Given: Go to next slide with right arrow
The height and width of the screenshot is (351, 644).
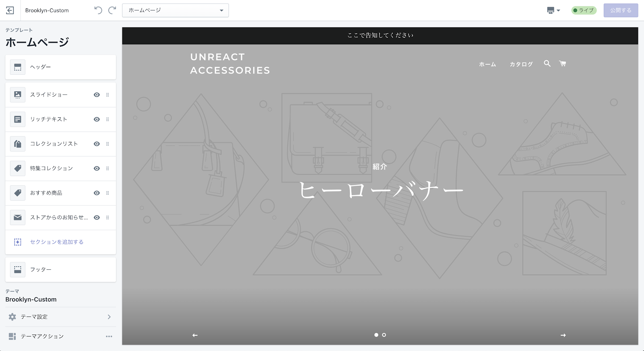Looking at the screenshot, I should (563, 335).
